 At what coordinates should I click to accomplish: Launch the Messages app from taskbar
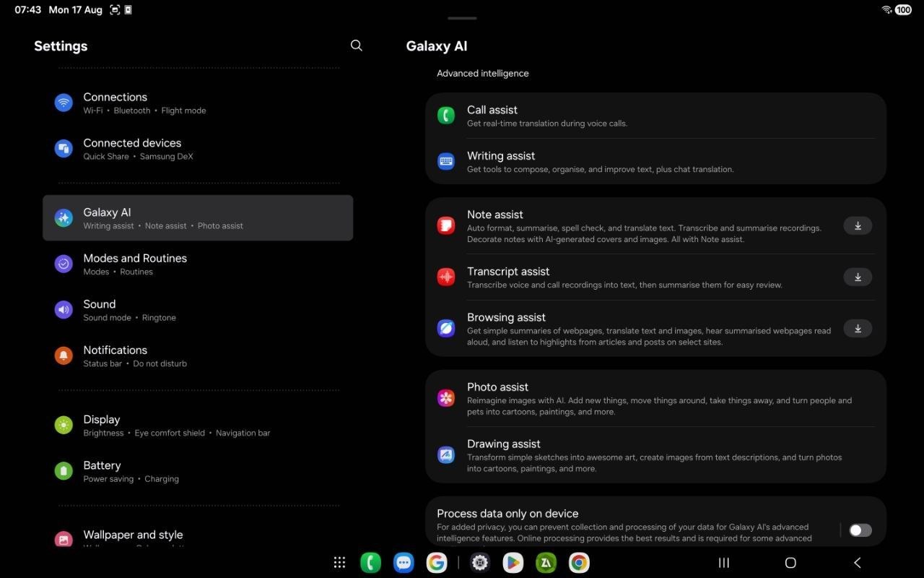[x=404, y=562]
